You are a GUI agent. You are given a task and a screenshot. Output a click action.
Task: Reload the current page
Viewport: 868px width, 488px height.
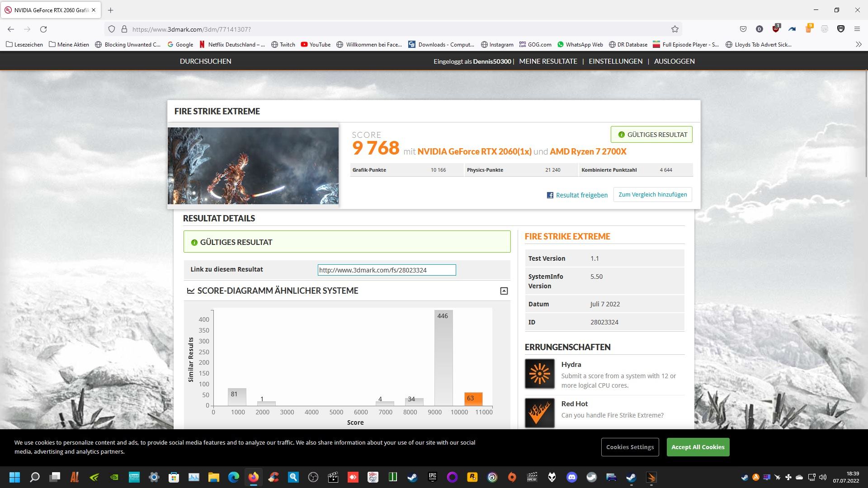point(43,29)
